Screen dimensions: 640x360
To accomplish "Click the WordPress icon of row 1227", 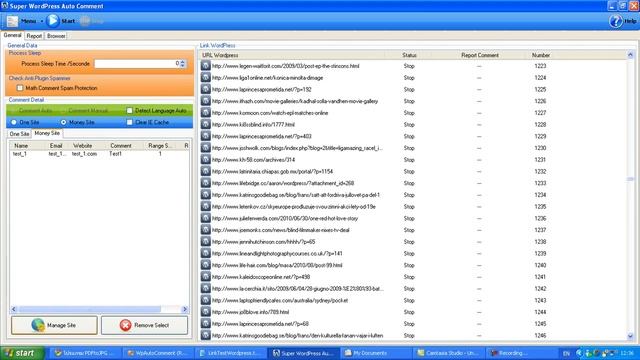I will (x=206, y=112).
